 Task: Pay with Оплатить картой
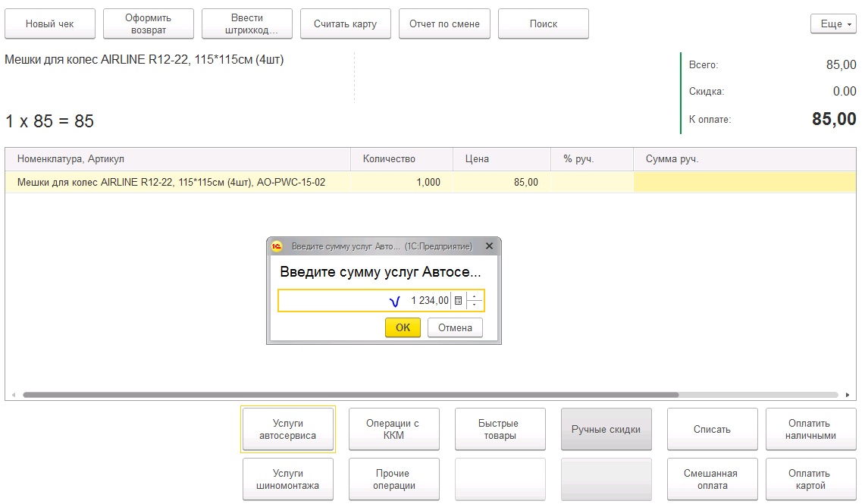pos(811,480)
